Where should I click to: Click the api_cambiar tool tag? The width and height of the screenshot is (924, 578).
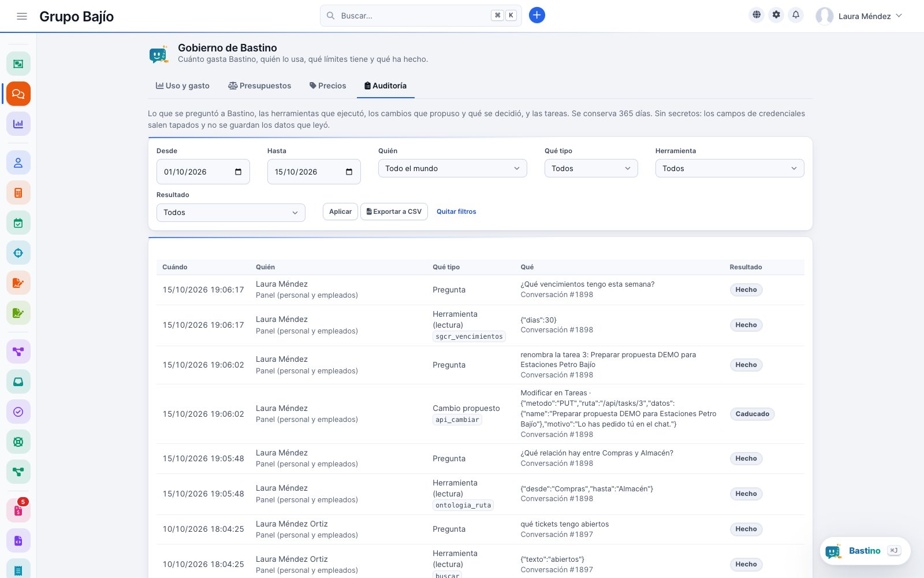[457, 420]
